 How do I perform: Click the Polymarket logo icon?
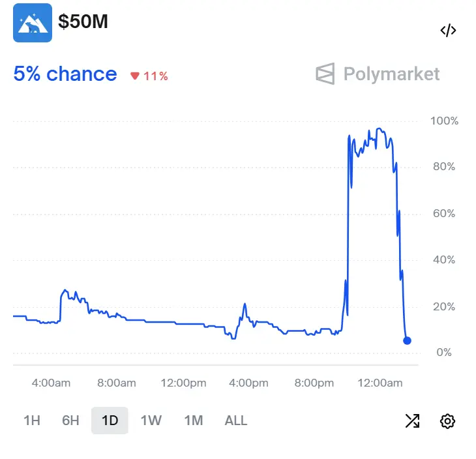[325, 74]
